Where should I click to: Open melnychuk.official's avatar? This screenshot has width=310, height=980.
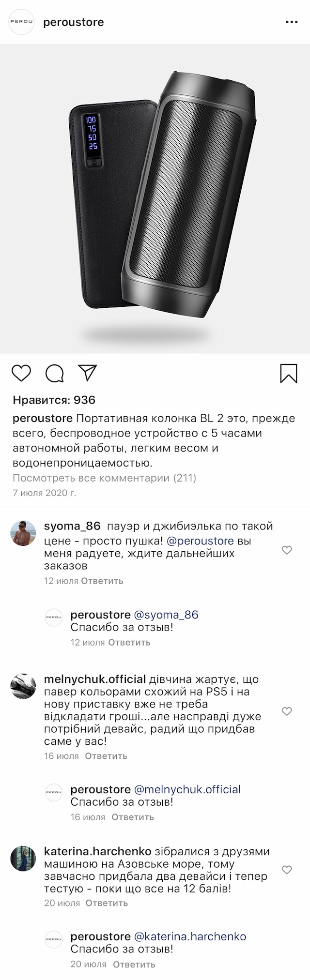(x=23, y=686)
